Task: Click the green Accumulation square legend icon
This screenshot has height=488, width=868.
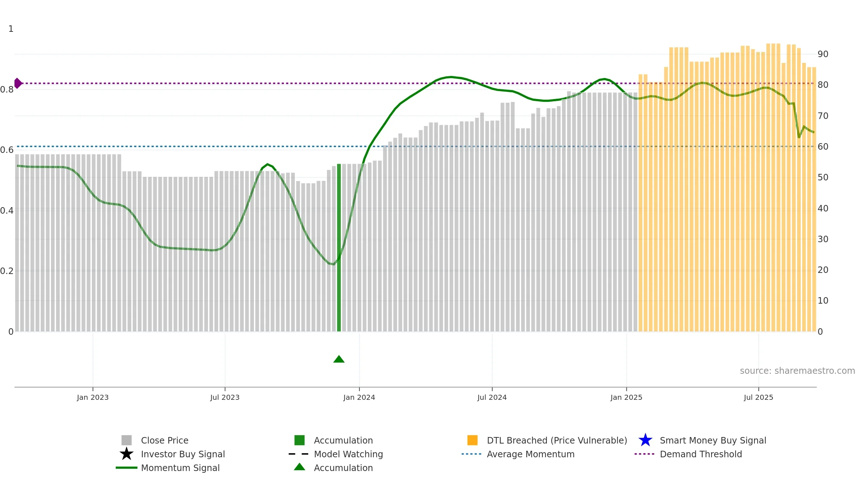Action: 299,440
